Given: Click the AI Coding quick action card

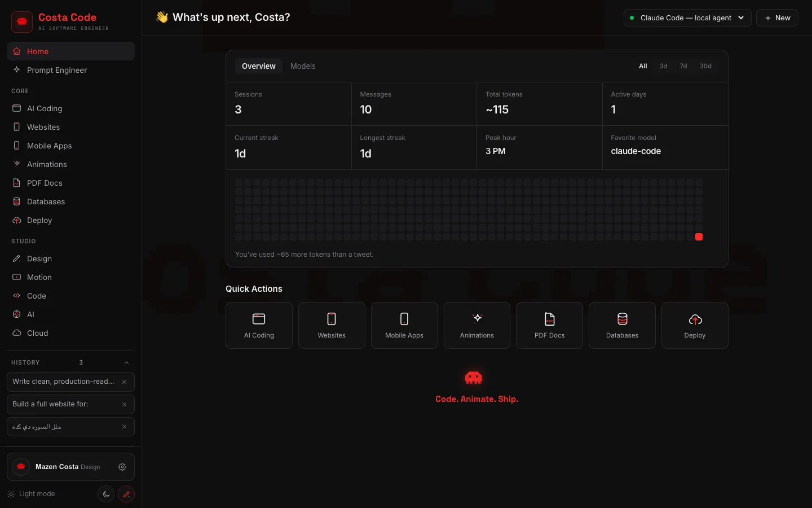Looking at the screenshot, I should [x=259, y=325].
